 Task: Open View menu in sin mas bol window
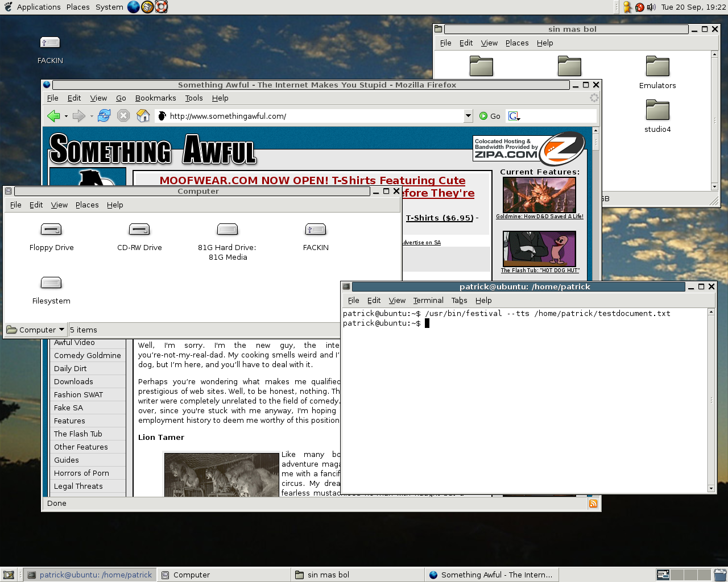click(x=489, y=43)
